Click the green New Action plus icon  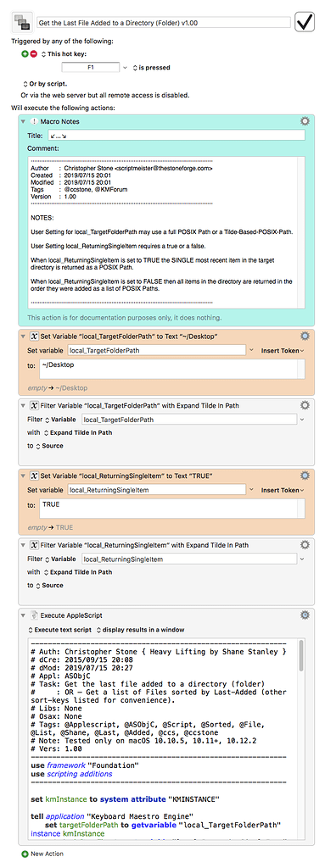(x=25, y=854)
